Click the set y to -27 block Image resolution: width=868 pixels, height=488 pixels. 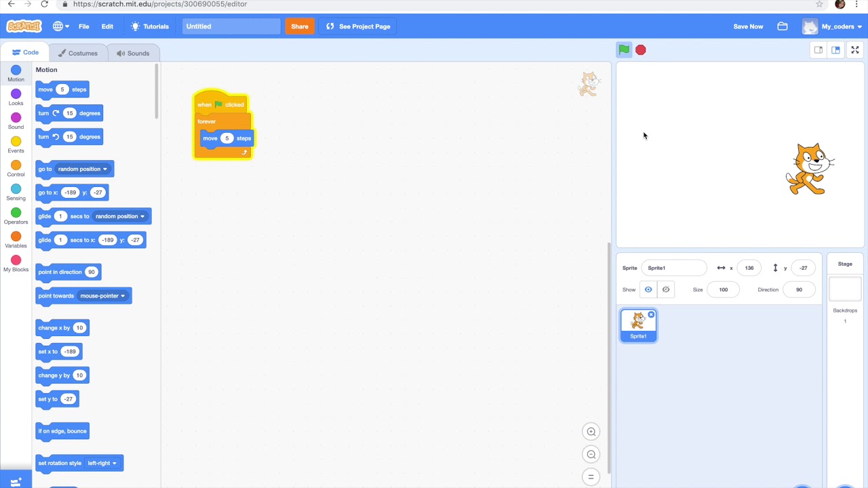[57, 399]
